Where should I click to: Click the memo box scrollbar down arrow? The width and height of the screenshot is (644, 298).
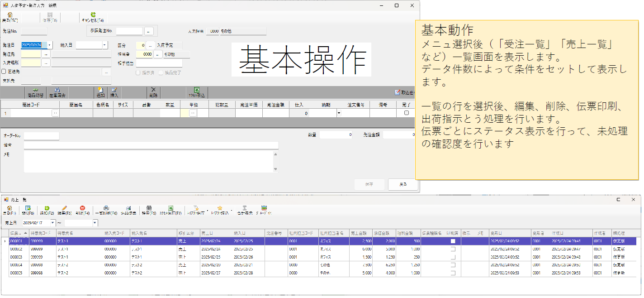(276, 169)
